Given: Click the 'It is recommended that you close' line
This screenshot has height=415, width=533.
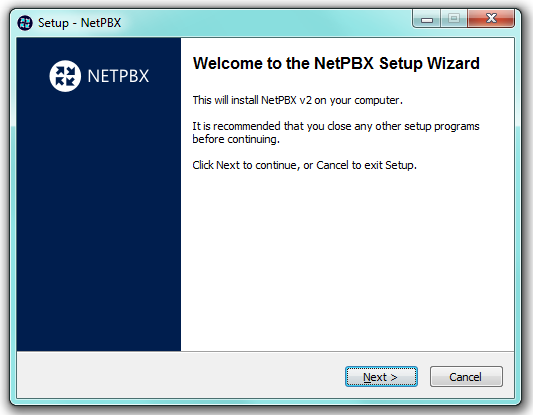Looking at the screenshot, I should click(x=336, y=126).
